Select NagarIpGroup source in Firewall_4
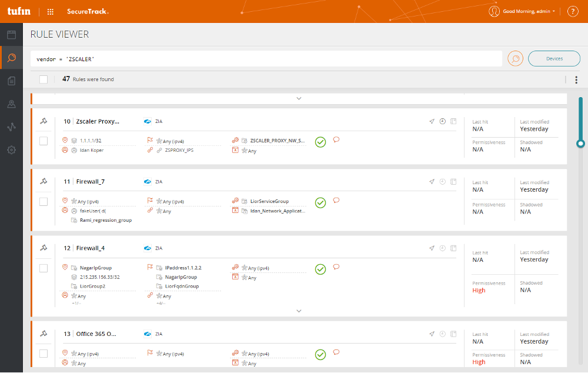 coord(96,268)
